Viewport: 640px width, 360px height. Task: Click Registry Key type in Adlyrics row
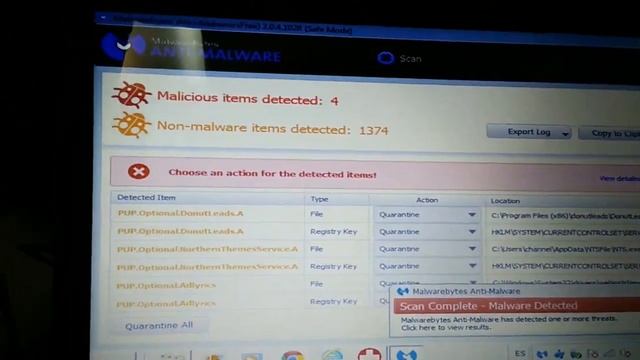333,302
